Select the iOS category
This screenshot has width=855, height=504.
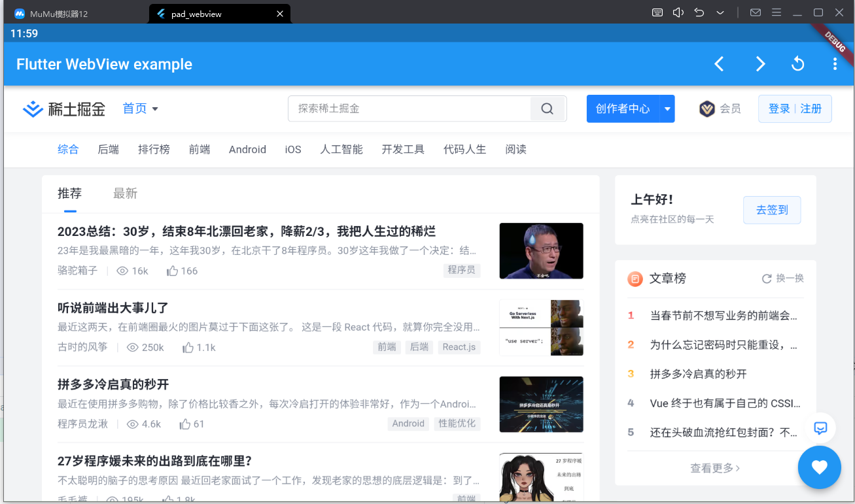pyautogui.click(x=293, y=149)
